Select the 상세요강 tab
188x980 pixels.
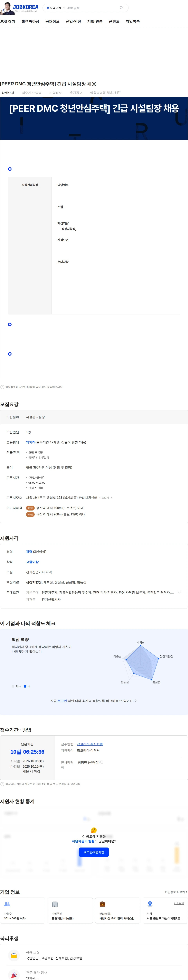point(8,93)
